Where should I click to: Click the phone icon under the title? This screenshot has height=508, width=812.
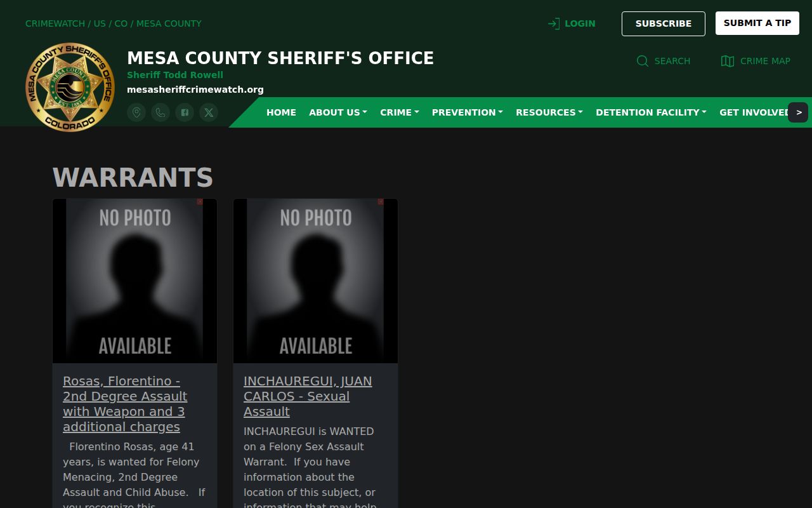[x=160, y=112]
